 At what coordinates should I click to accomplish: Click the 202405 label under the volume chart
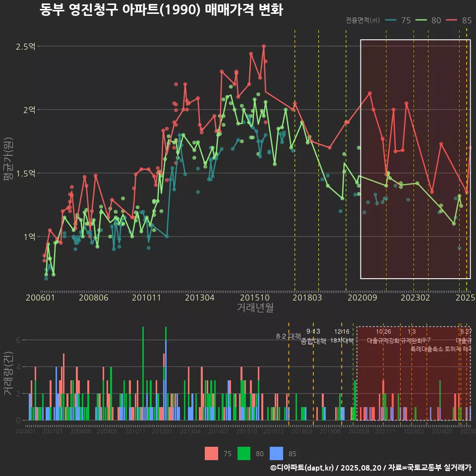(442, 431)
